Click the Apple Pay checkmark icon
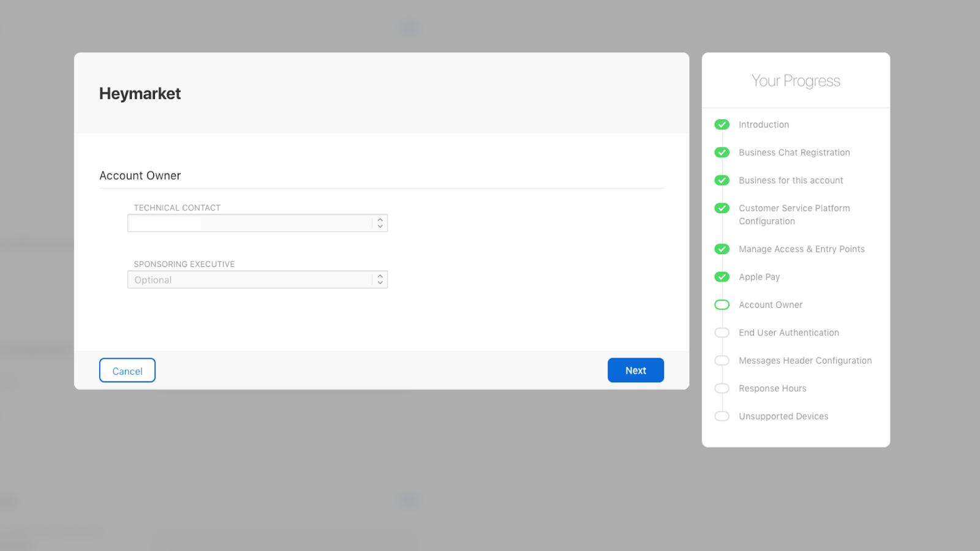The image size is (980, 551). 722,277
